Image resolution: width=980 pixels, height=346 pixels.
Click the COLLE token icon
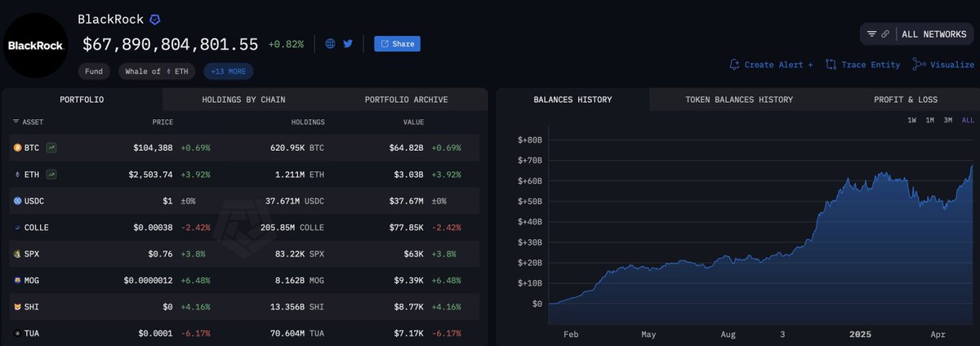[x=17, y=228]
